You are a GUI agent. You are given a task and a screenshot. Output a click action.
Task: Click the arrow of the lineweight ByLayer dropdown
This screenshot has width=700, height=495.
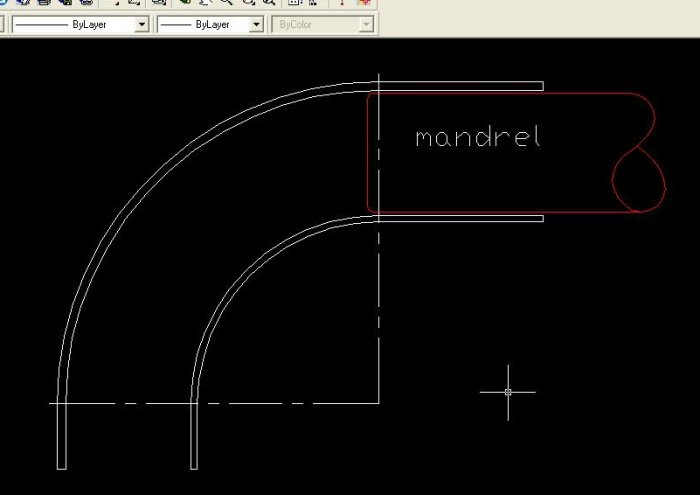click(256, 25)
